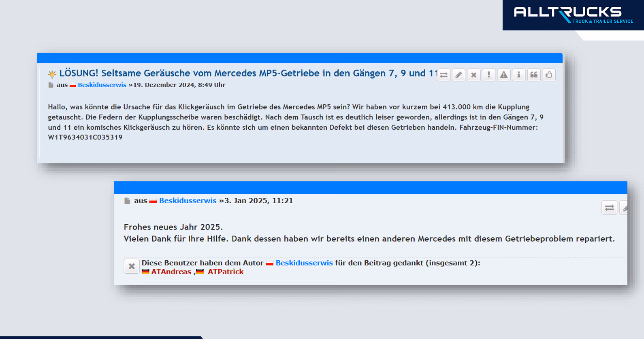The width and height of the screenshot is (644, 339).
Task: Open ATAndreas user profile
Action: click(x=171, y=272)
